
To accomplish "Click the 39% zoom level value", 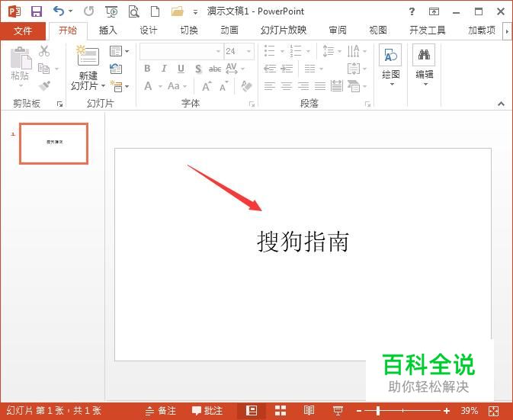I will (x=469, y=411).
